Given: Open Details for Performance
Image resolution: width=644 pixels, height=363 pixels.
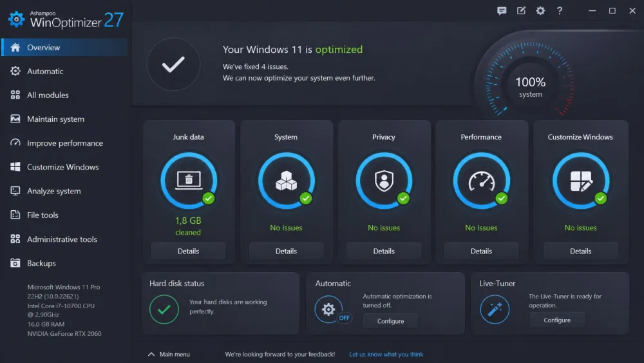Looking at the screenshot, I should tap(481, 251).
